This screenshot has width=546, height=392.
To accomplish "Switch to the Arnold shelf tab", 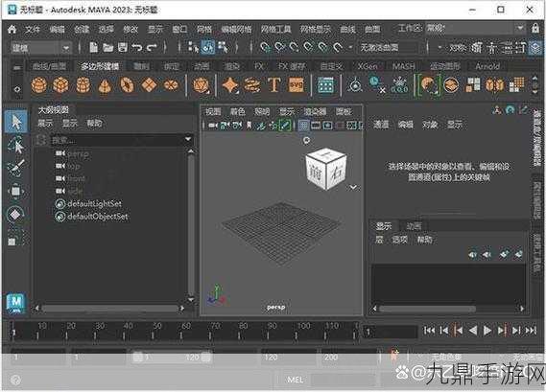I will tap(487, 66).
